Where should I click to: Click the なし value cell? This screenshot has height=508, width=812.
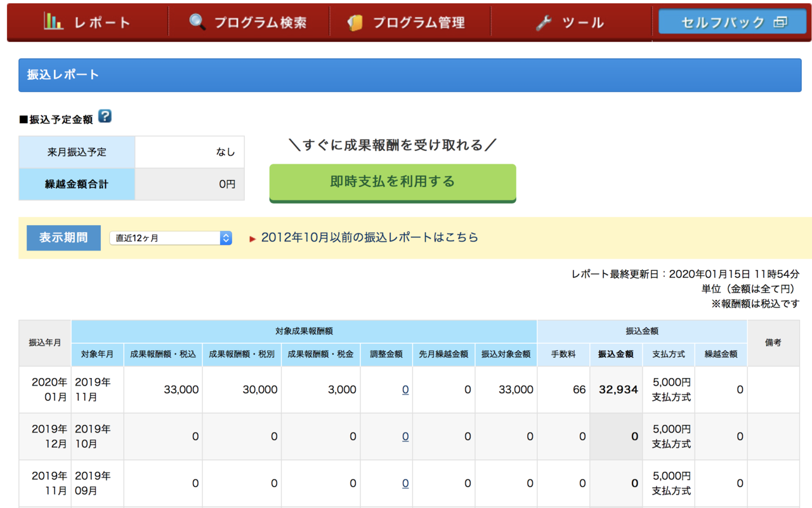coord(190,152)
